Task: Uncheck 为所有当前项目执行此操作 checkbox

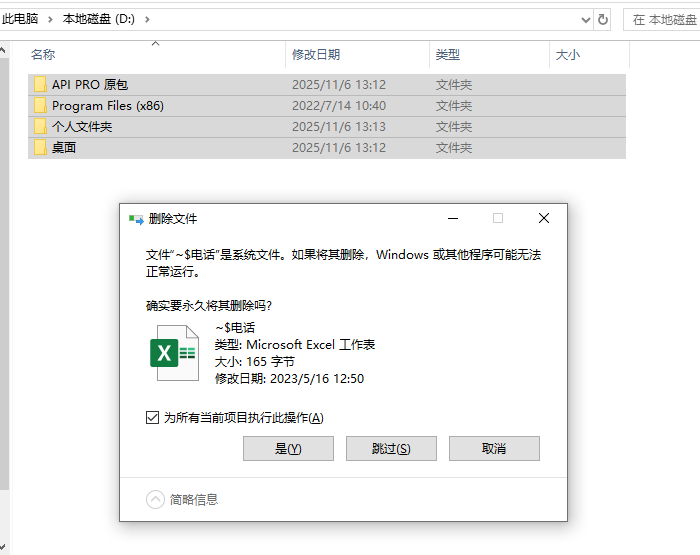Action: click(152, 418)
